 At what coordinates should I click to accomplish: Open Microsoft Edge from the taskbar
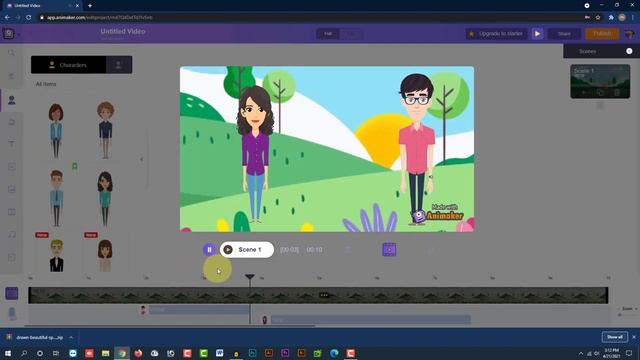coord(334,353)
